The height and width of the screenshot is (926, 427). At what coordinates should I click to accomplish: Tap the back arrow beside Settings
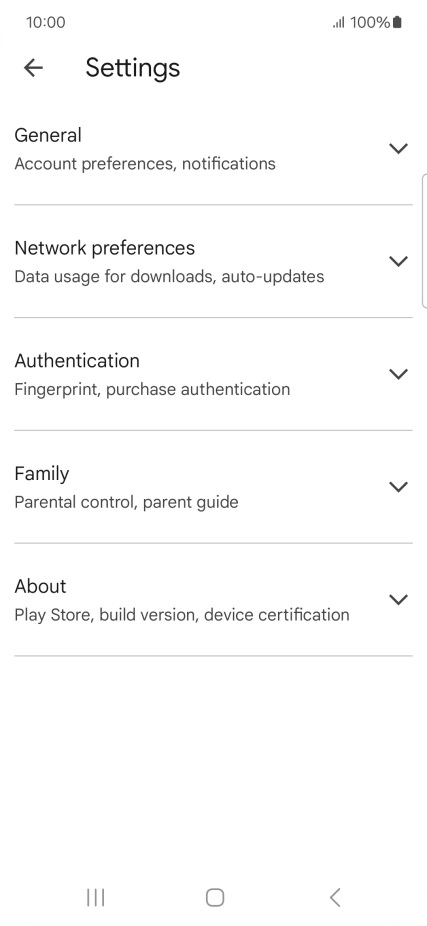coord(33,68)
